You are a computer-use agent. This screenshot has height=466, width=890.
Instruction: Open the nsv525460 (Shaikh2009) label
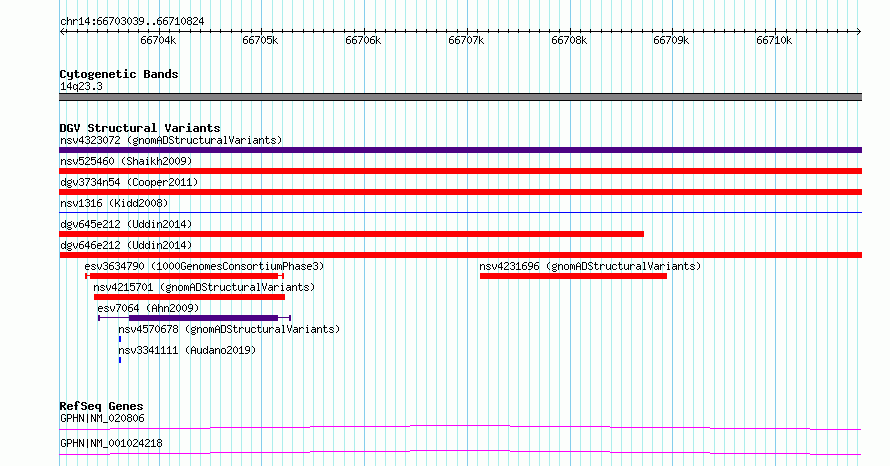point(126,161)
